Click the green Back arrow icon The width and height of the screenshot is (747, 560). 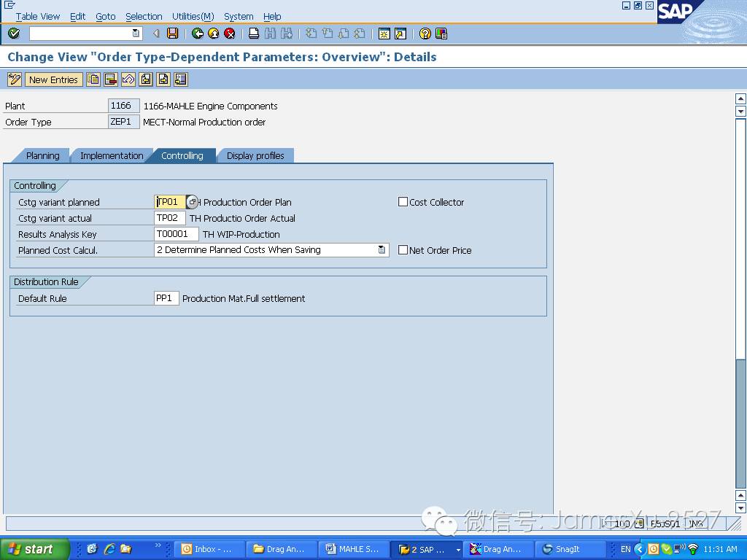click(x=197, y=34)
